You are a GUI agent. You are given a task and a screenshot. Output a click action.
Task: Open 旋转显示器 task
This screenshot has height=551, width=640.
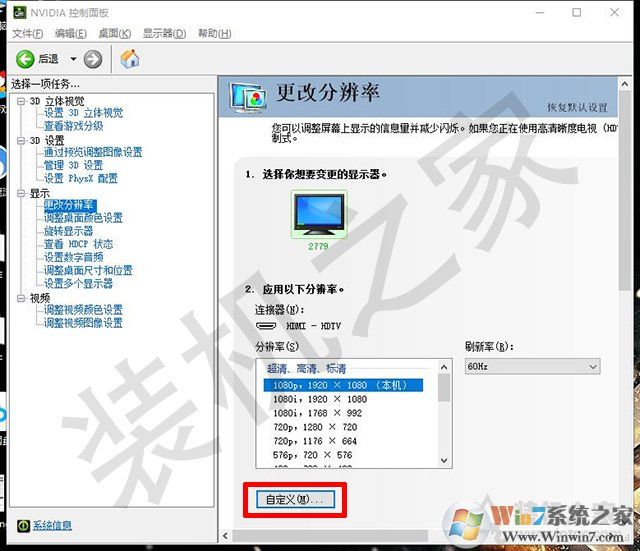tap(69, 231)
